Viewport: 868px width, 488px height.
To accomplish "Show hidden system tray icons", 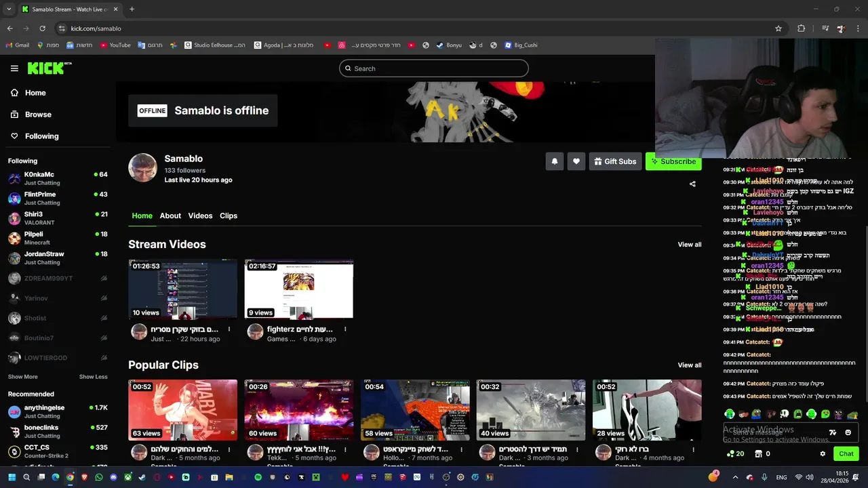I will pyautogui.click(x=735, y=477).
